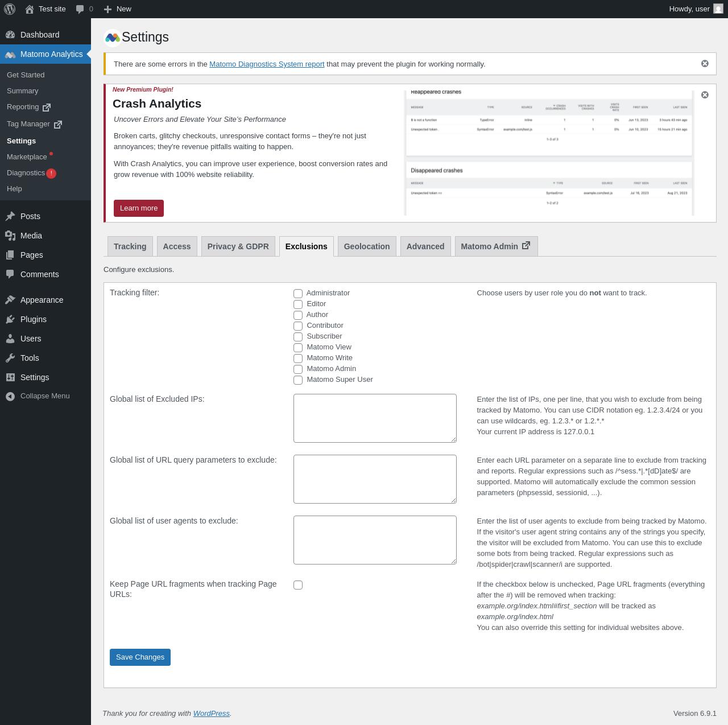The width and height of the screenshot is (728, 725).
Task: Open Summary in the Matomo submenu
Action: (x=23, y=91)
